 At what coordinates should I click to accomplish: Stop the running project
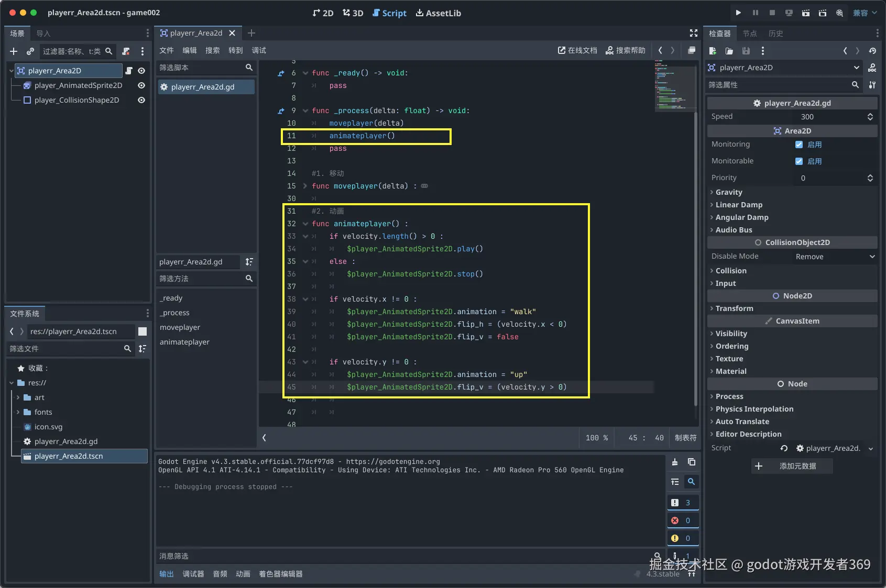pyautogui.click(x=772, y=13)
